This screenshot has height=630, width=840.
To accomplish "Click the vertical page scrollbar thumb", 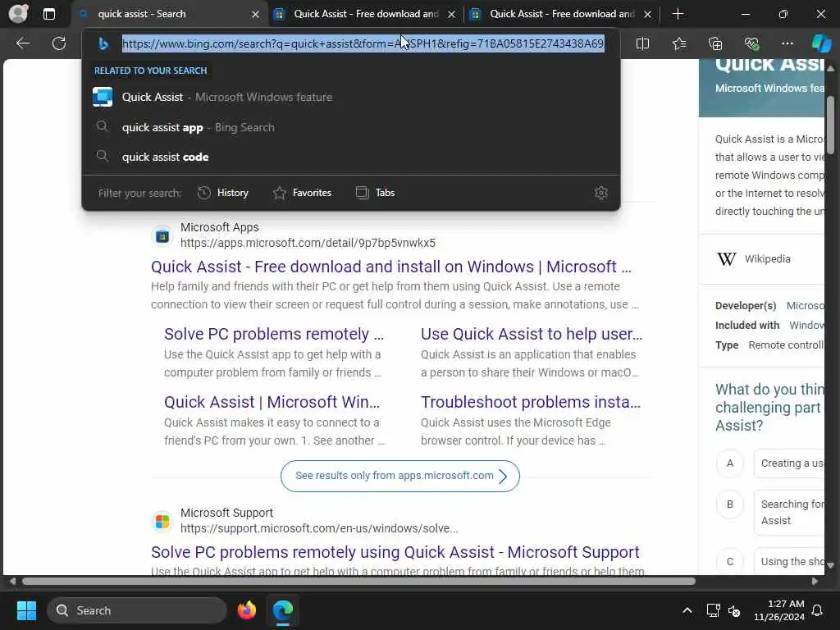I will coord(830,125).
